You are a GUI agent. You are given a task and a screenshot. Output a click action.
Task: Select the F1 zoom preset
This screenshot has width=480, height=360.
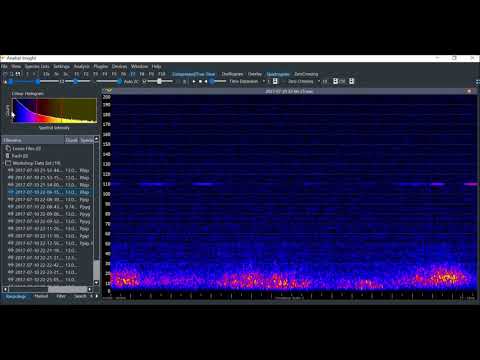[77, 74]
